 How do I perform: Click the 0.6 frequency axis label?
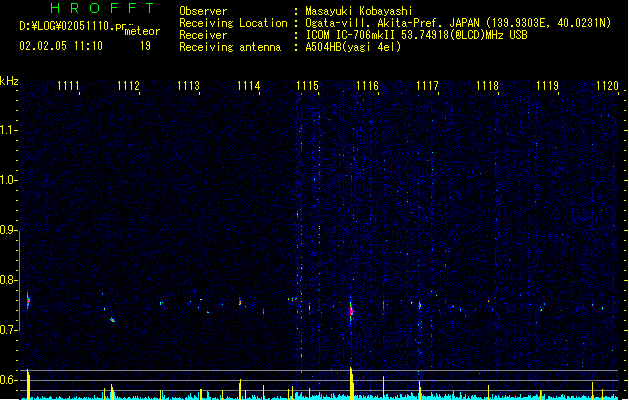click(8, 380)
